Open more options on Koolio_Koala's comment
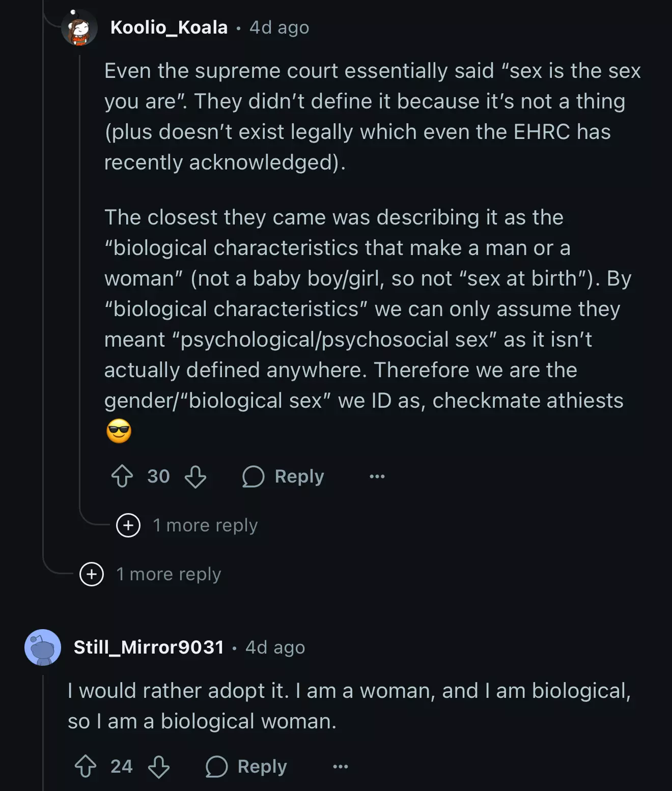 377,476
